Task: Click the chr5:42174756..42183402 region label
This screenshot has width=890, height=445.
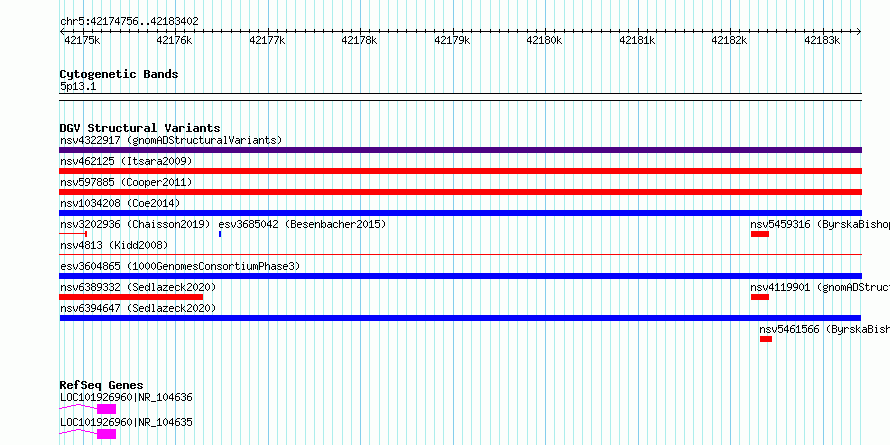Action: [129, 22]
